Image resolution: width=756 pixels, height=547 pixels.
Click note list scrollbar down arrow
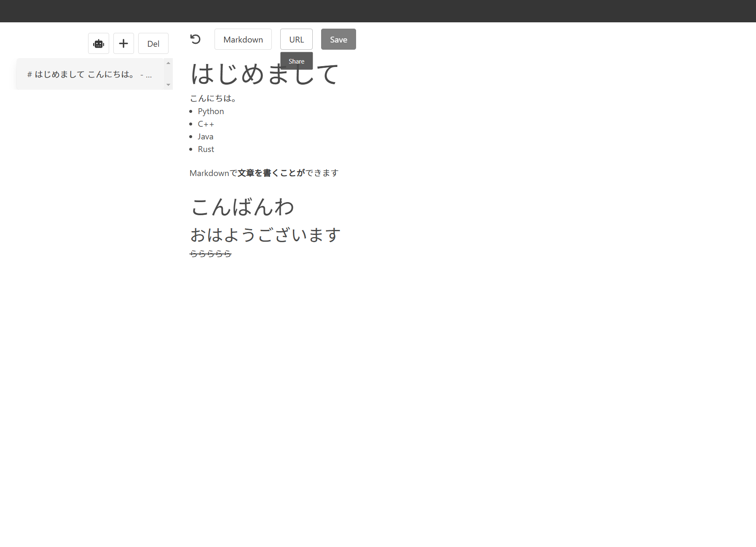pyautogui.click(x=168, y=85)
